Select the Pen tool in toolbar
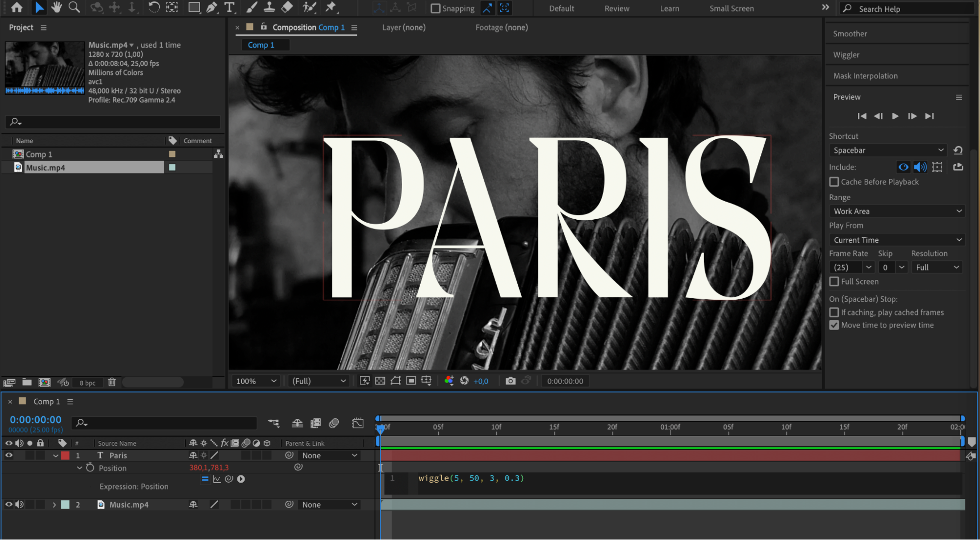 (212, 7)
